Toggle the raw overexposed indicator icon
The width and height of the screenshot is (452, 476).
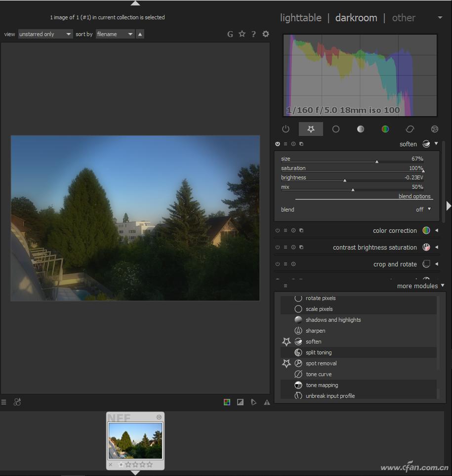[227, 402]
